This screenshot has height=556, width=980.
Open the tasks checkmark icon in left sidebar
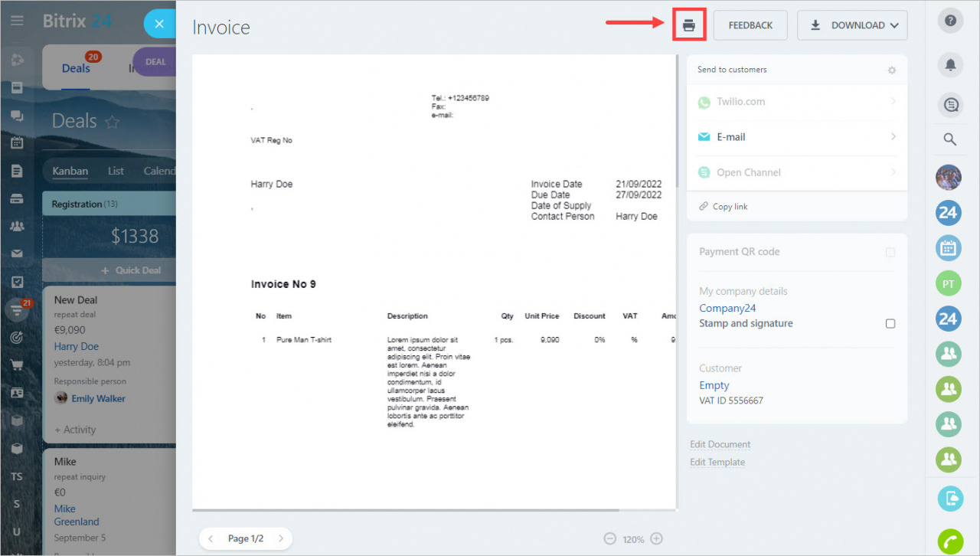coord(17,282)
